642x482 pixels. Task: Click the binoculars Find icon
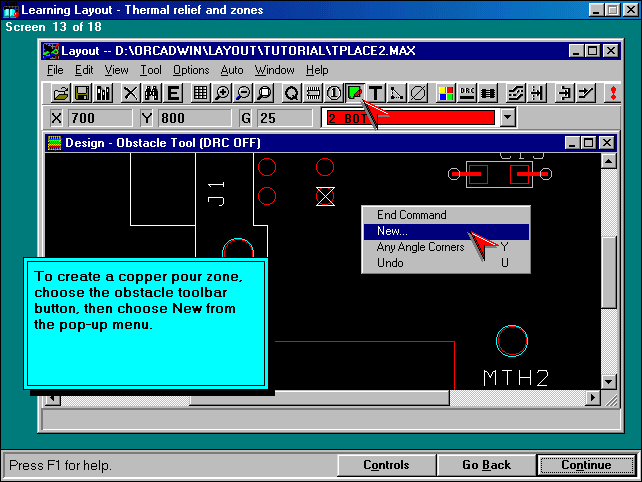pyautogui.click(x=152, y=93)
